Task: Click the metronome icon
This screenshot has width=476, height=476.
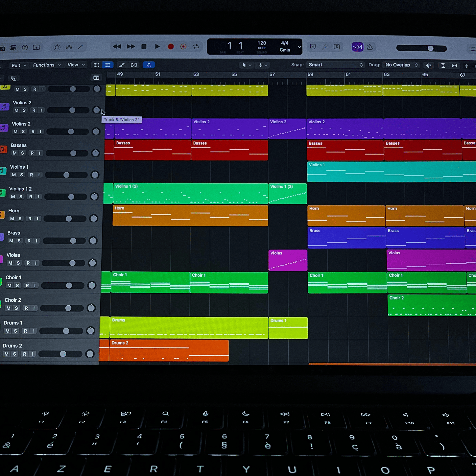Action: point(369,47)
